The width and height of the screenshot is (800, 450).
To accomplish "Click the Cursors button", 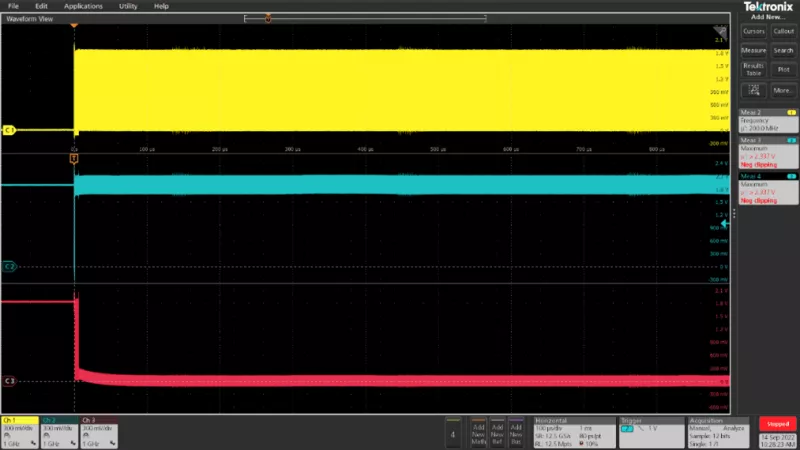I will click(x=753, y=31).
